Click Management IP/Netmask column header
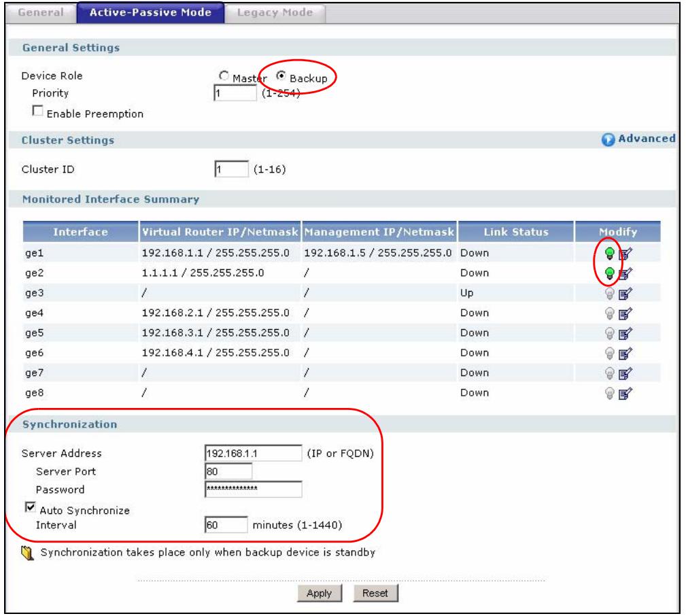The height and width of the screenshot is (616, 686). (x=379, y=232)
